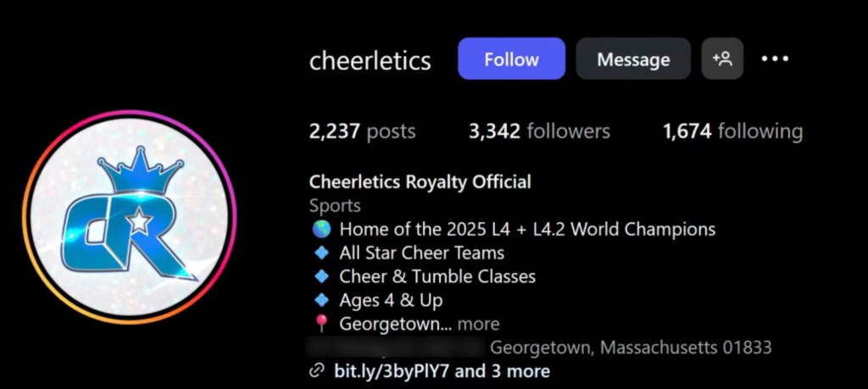This screenshot has width=868, height=389.
Task: Click the cheerletics username heading
Action: click(x=370, y=60)
